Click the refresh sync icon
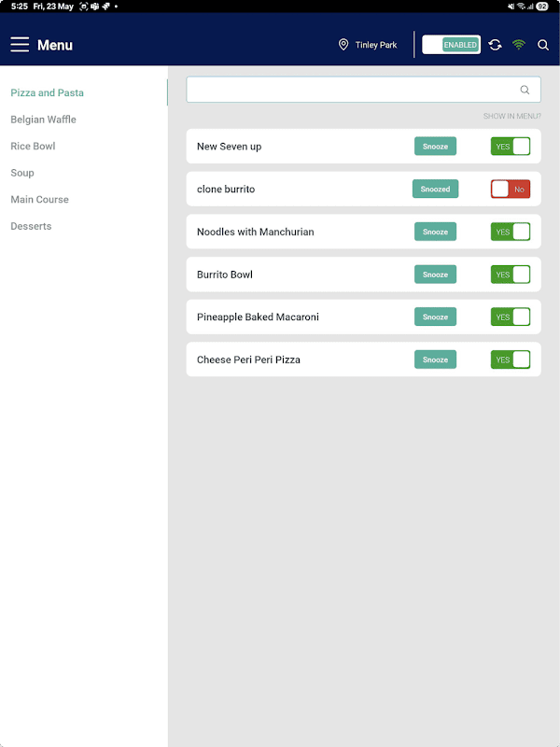This screenshot has width=560, height=747. click(495, 45)
